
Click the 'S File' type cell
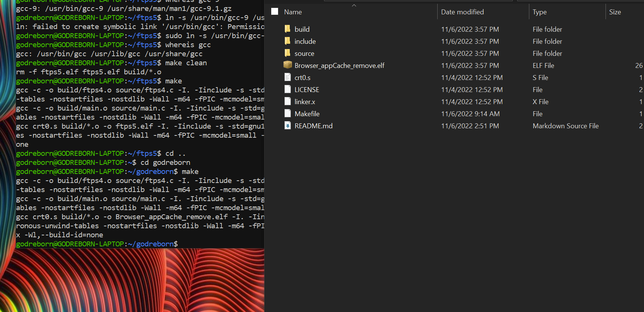(x=540, y=77)
